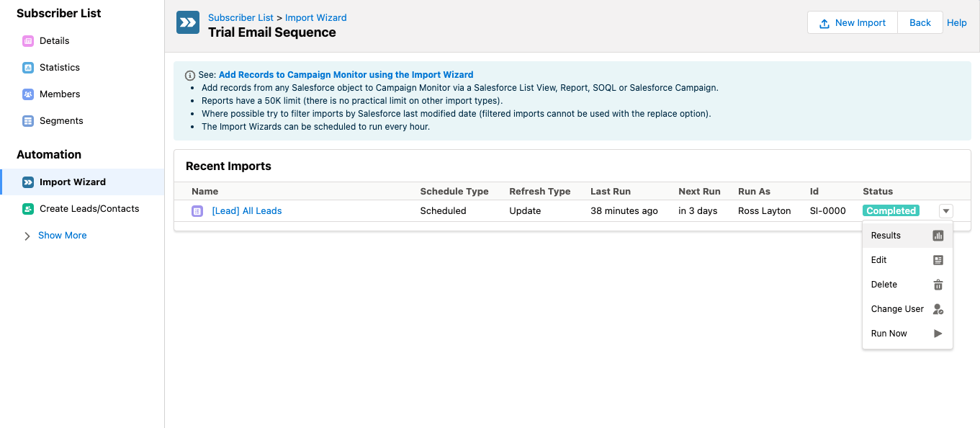Click the Name column header
The width and height of the screenshot is (980, 428).
(205, 192)
